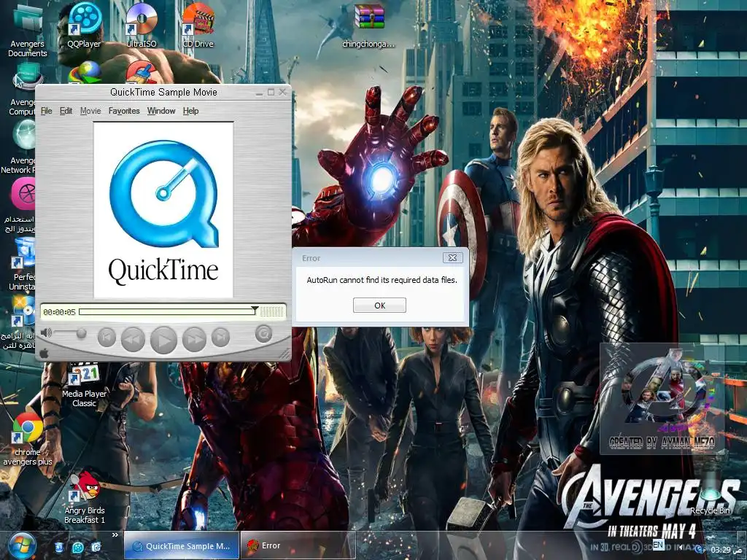Click the EN language indicator

pos(658,544)
